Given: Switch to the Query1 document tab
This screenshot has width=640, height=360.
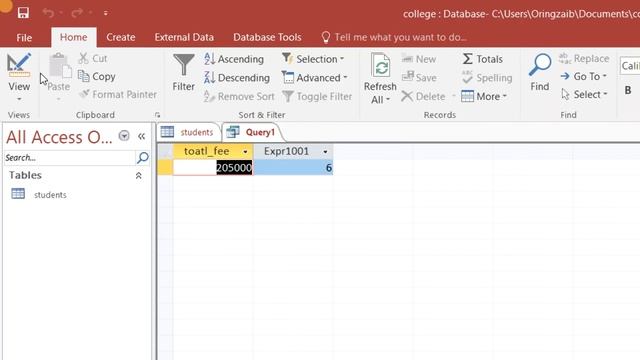Looking at the screenshot, I should [x=252, y=132].
